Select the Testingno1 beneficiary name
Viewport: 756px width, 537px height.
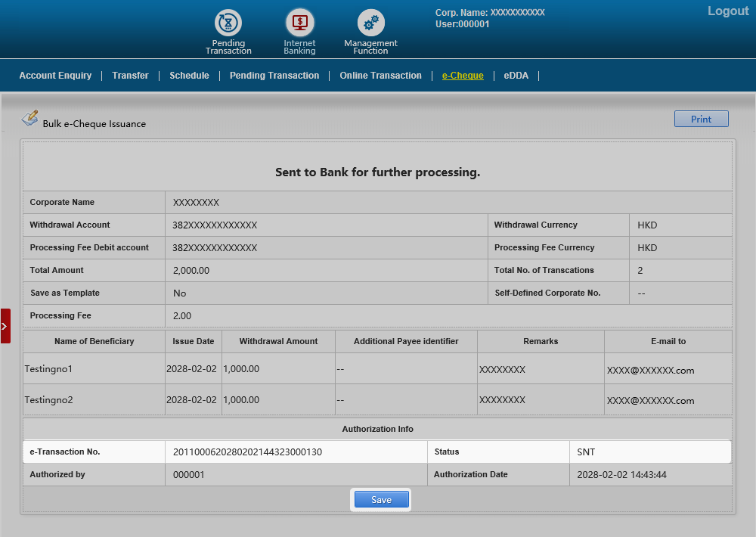48,369
